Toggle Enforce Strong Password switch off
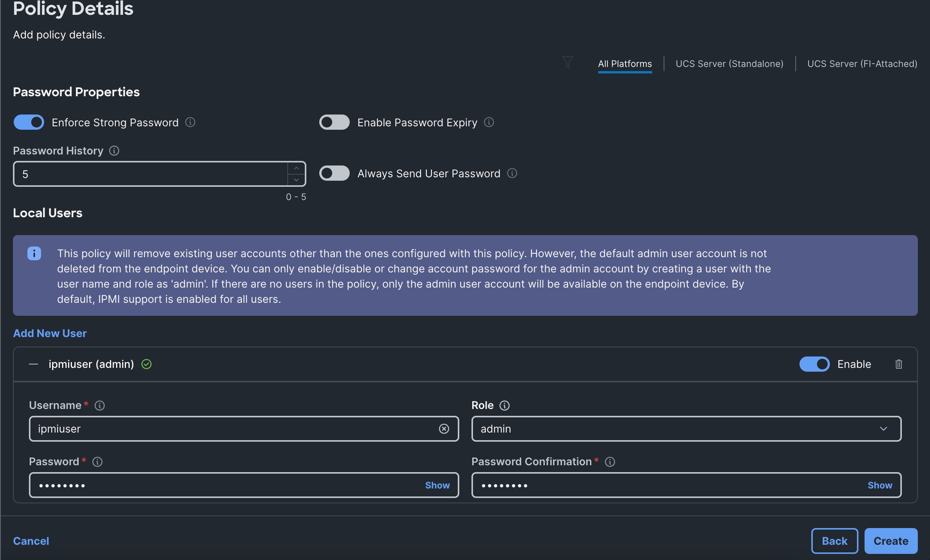Viewport: 930px width, 560px height. [x=29, y=122]
